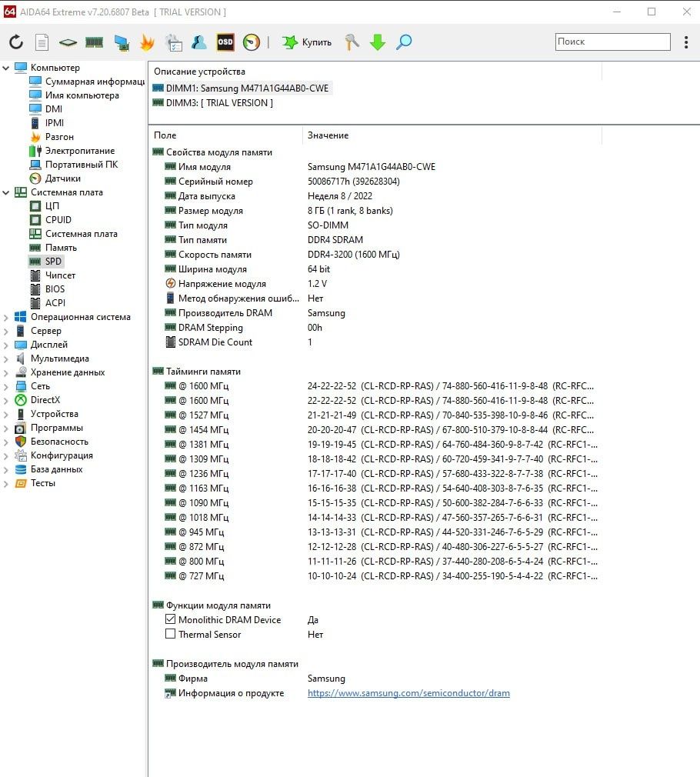Select Имя компьютера tree item
This screenshot has height=777, width=700.
[x=75, y=95]
